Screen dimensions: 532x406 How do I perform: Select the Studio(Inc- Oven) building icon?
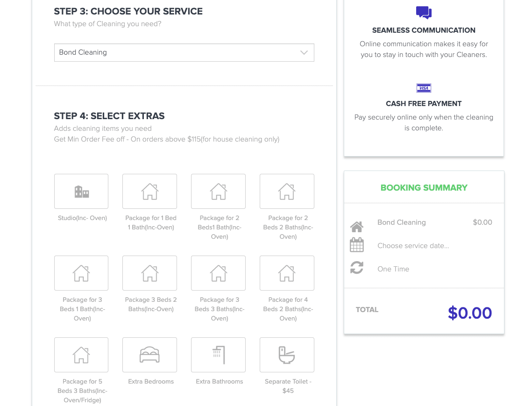(81, 192)
